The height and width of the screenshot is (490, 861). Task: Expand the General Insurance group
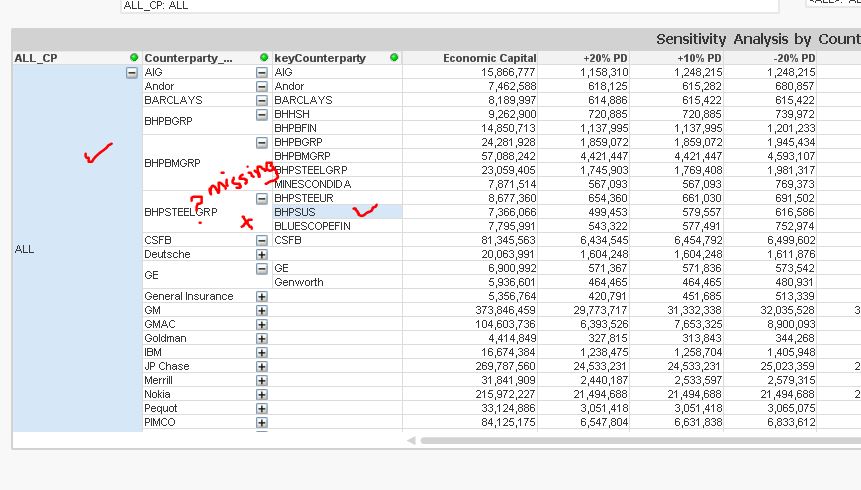pos(262,297)
